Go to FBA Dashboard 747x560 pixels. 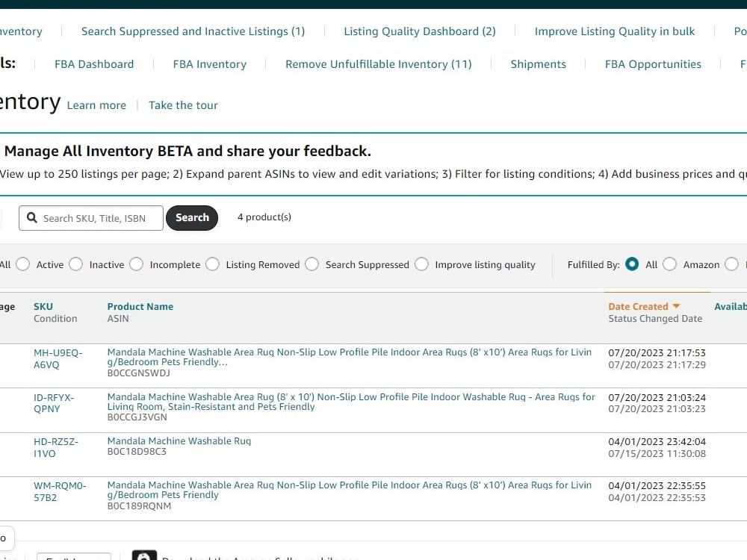click(94, 64)
